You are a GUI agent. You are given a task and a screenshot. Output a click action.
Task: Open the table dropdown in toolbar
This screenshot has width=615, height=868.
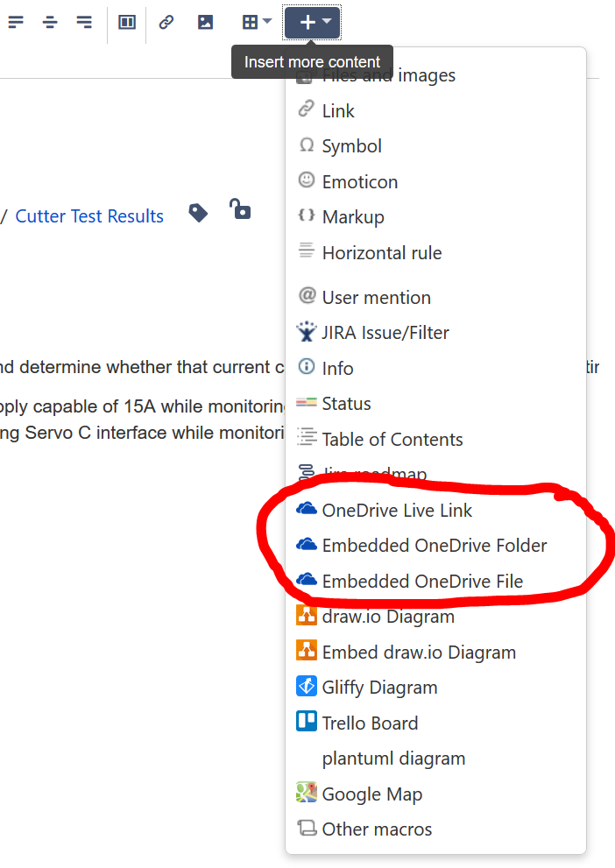tap(257, 22)
